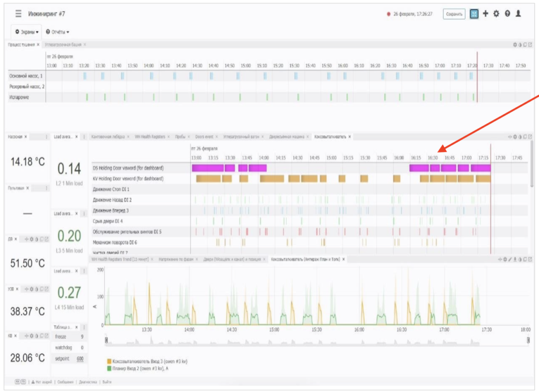This screenshot has width=539, height=392.
Task: Close the Коксовыталкиватель tab
Action: pyautogui.click(x=350, y=137)
